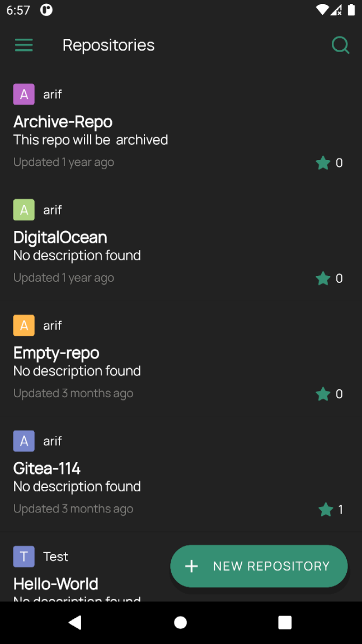
Task: Open the Archive-Repo repository
Action: tap(63, 122)
